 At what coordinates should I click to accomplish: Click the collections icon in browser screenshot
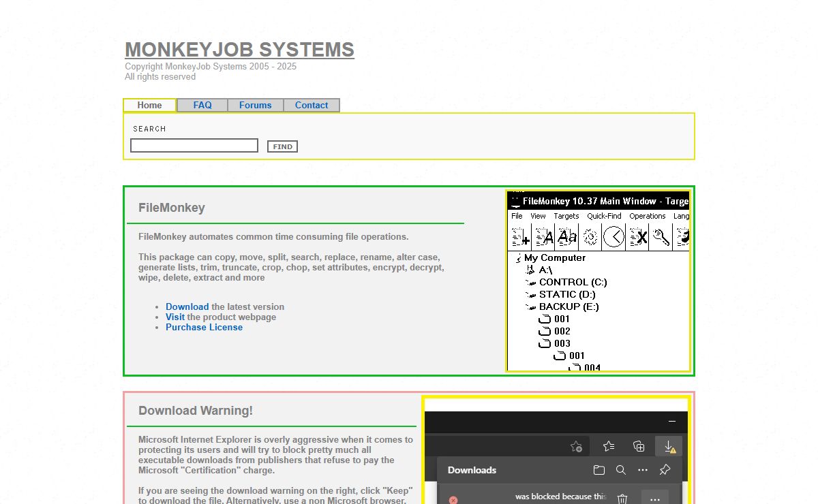click(x=639, y=446)
